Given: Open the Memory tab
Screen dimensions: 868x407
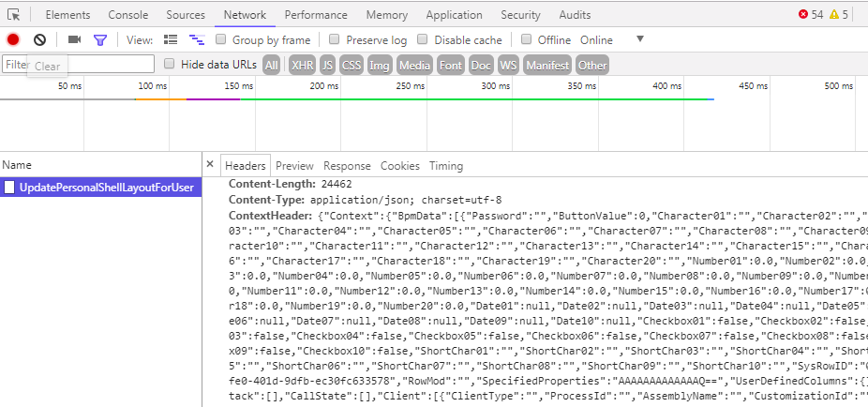Looking at the screenshot, I should click(386, 15).
